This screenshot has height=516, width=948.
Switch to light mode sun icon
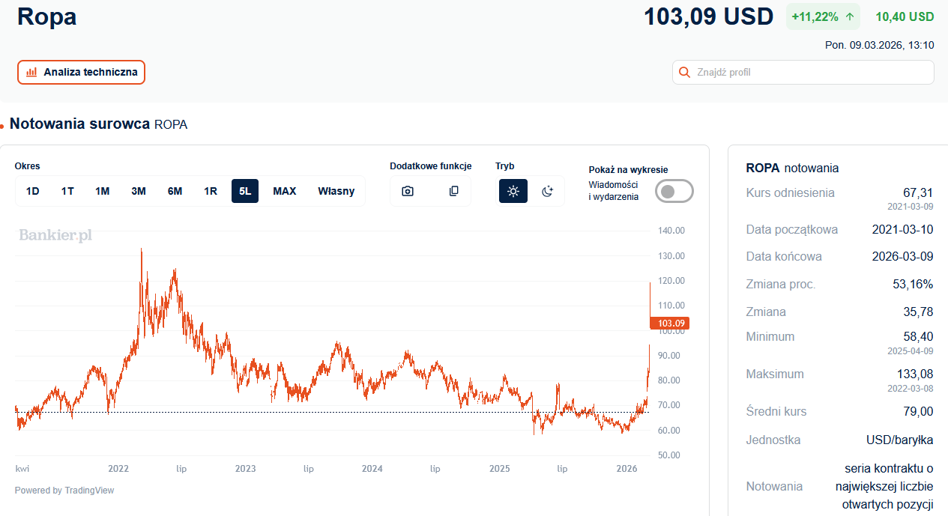pyautogui.click(x=513, y=191)
